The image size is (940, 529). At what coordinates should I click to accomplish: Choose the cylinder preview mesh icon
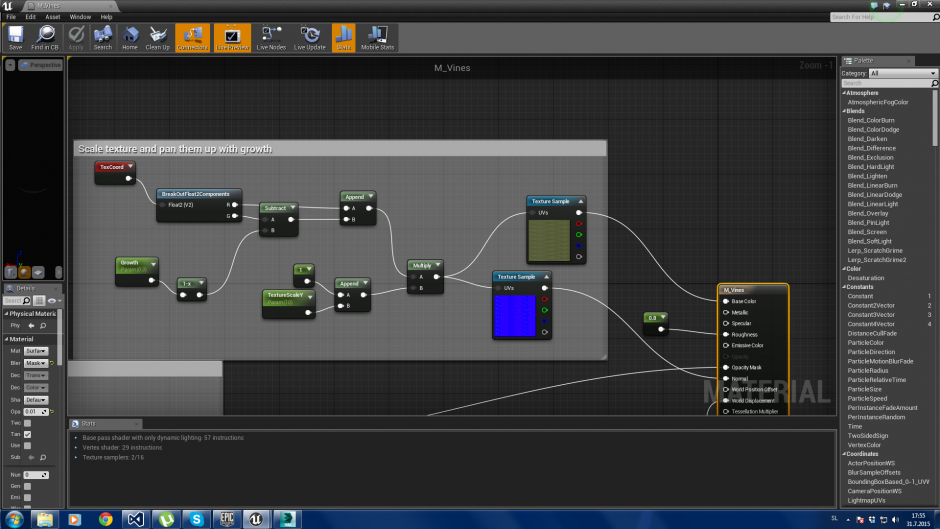click(x=11, y=272)
